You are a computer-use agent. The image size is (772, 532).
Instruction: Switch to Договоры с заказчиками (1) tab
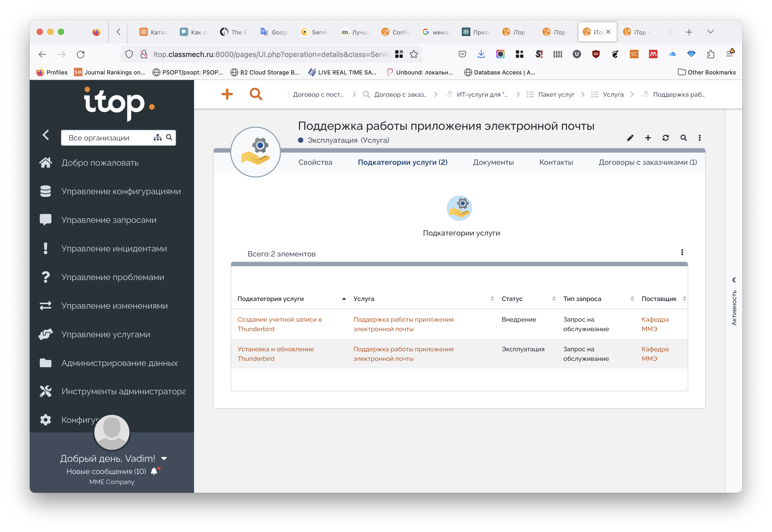pos(648,162)
